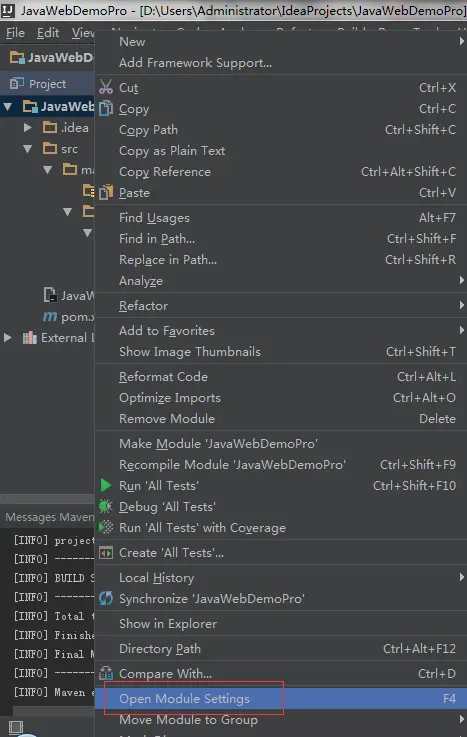Select Open Module Settings

281,699
